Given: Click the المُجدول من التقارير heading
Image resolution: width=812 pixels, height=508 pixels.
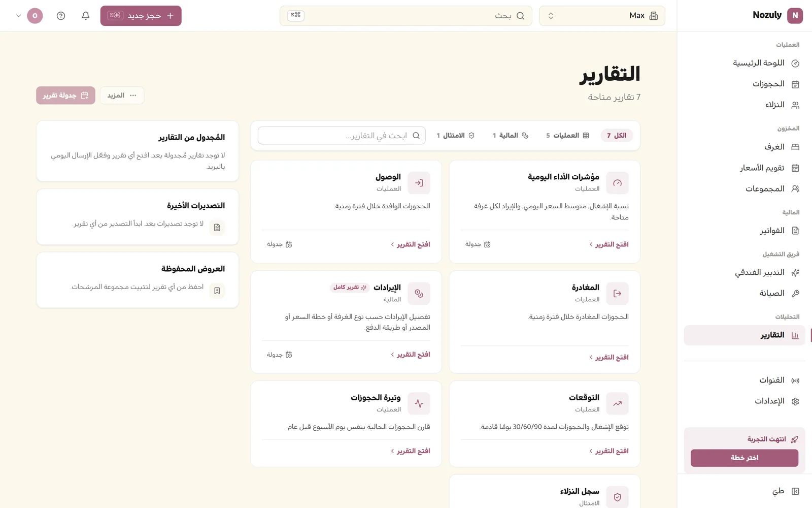Looking at the screenshot, I should [x=191, y=138].
